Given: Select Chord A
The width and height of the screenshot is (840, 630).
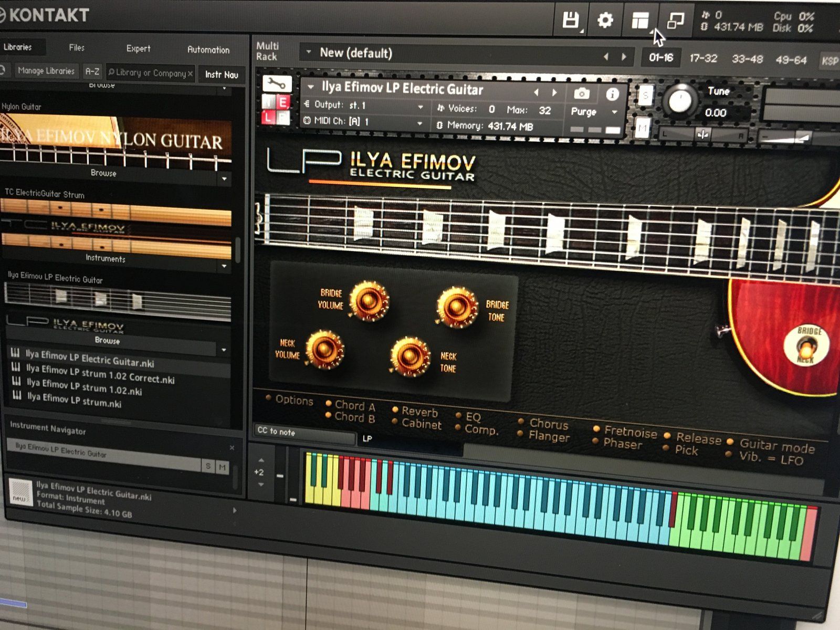Looking at the screenshot, I should click(350, 405).
